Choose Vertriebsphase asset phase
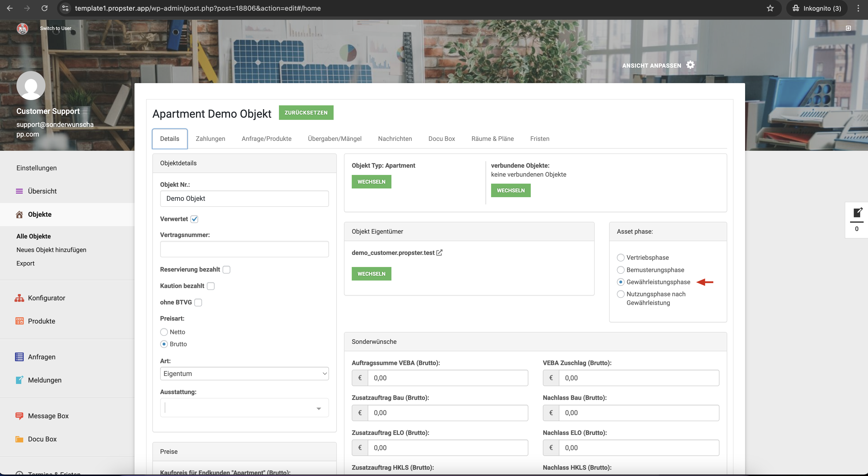This screenshot has height=476, width=868. pos(620,258)
